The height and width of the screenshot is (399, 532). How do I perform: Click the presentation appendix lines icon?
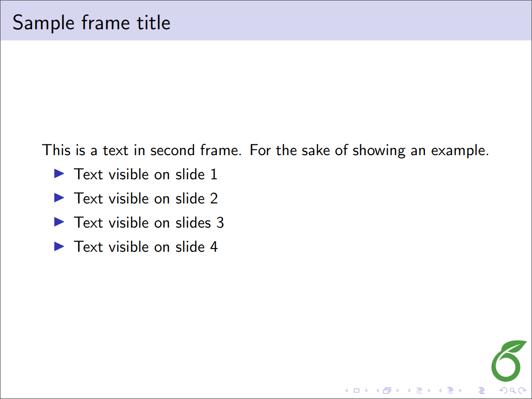coord(481,391)
